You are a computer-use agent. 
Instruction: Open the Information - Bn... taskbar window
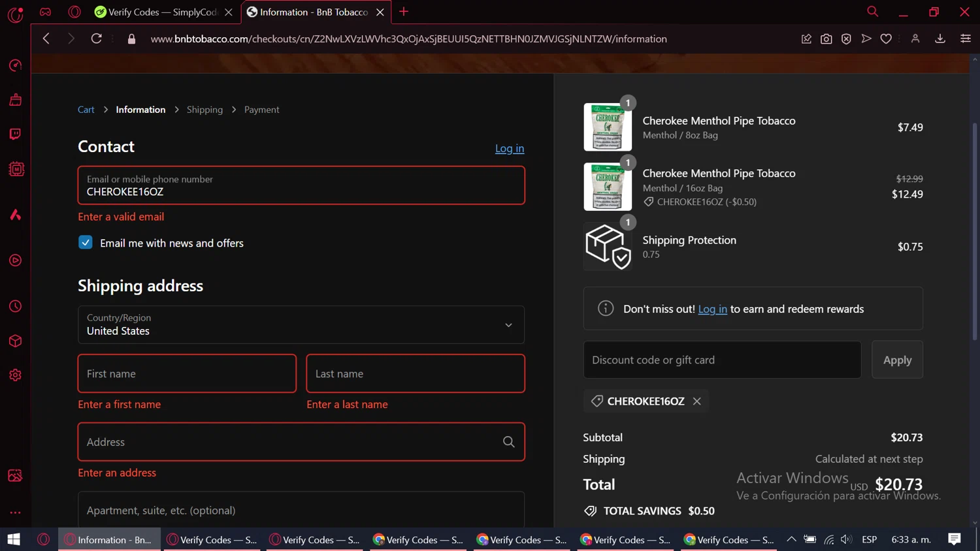tap(109, 539)
